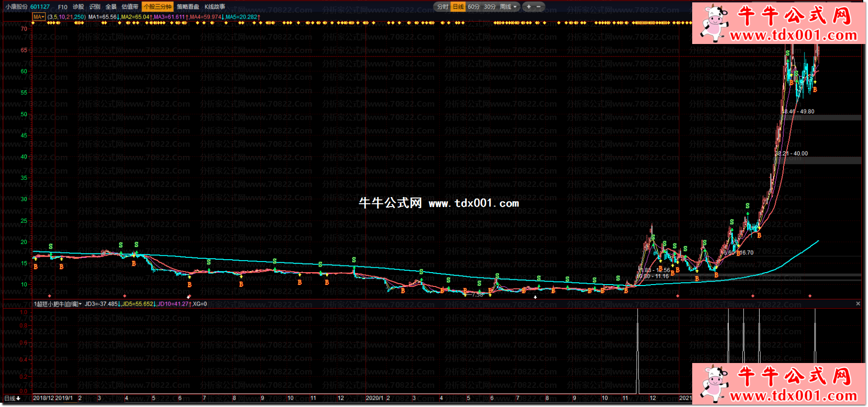
Task: Zoom in chart with plus button
Action: (x=529, y=7)
